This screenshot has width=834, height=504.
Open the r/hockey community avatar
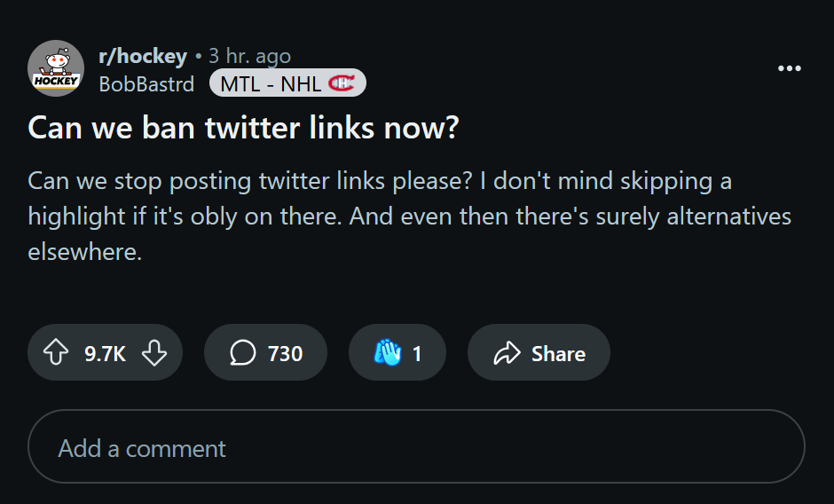click(x=56, y=68)
